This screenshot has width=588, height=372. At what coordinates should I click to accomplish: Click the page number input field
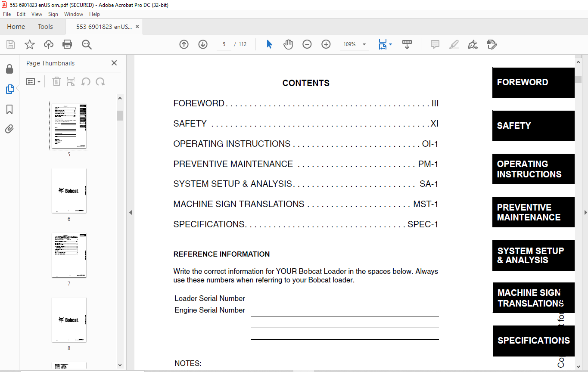pyautogui.click(x=224, y=44)
